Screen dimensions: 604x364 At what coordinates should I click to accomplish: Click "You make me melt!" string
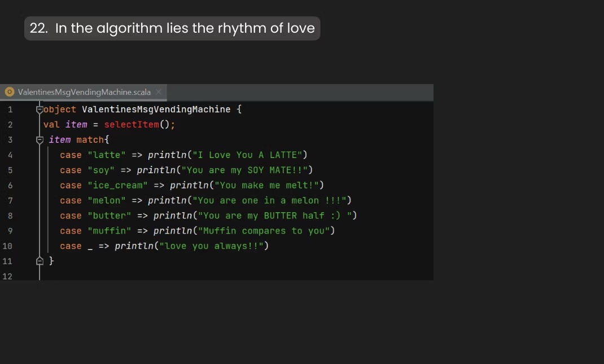point(266,185)
